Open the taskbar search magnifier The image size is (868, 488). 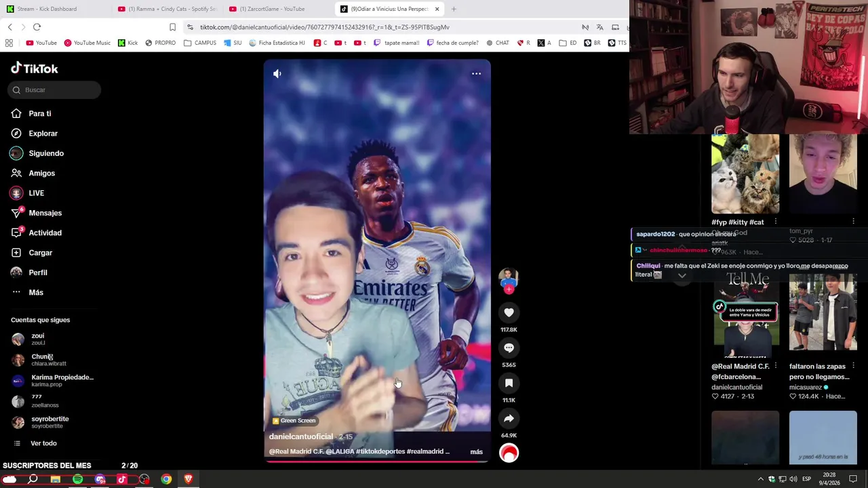(x=33, y=479)
